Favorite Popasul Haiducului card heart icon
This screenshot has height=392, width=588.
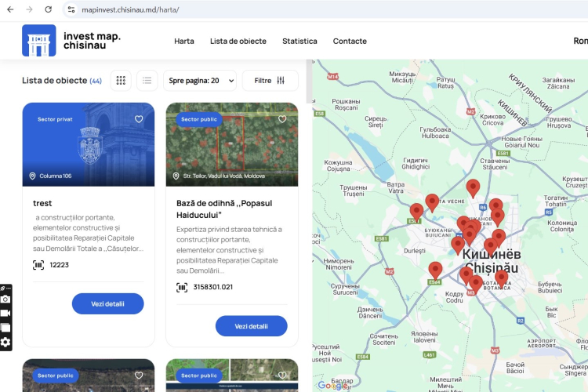282,119
